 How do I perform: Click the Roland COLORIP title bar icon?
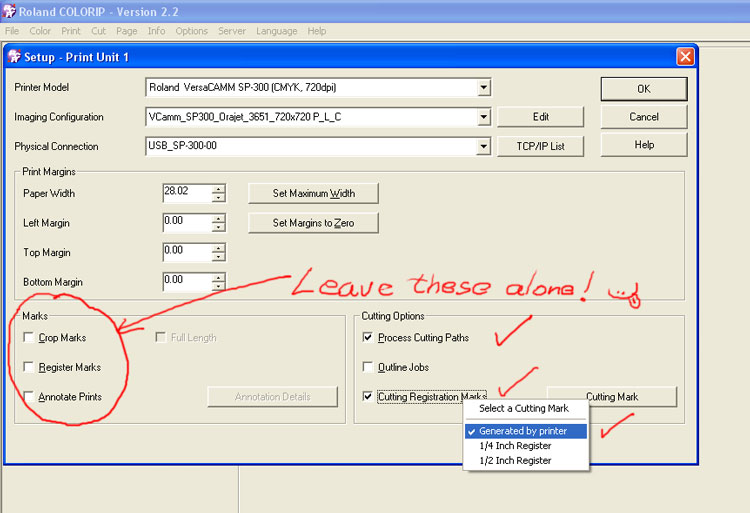click(9, 11)
